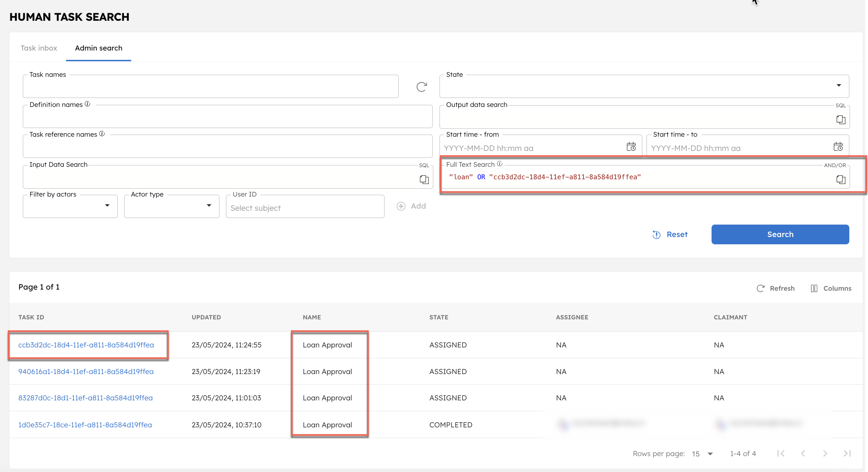Focus the Task names input field
Viewport: 868px width, 472px height.
(x=211, y=86)
